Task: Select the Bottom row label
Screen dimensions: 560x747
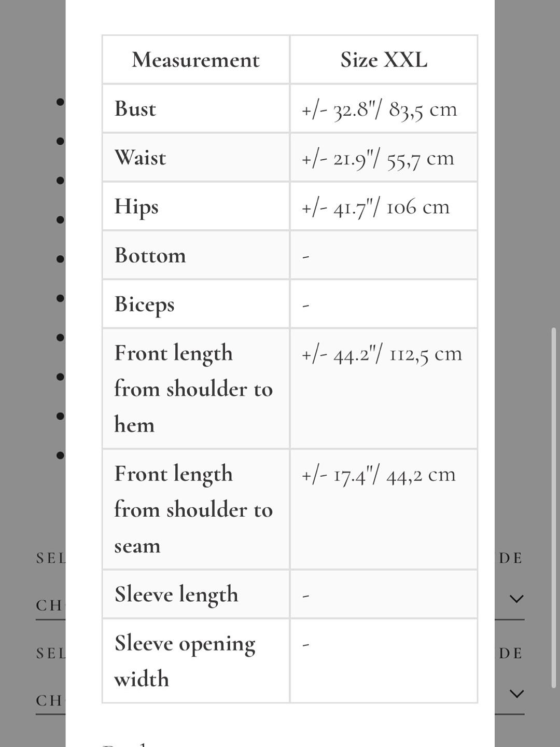Action: coord(150,255)
